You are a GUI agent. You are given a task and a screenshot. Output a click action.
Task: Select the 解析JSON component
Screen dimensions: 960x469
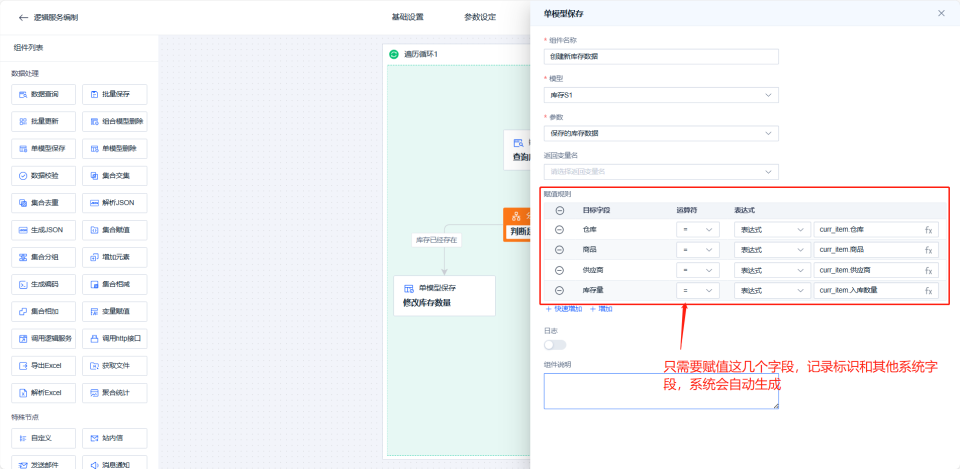114,203
